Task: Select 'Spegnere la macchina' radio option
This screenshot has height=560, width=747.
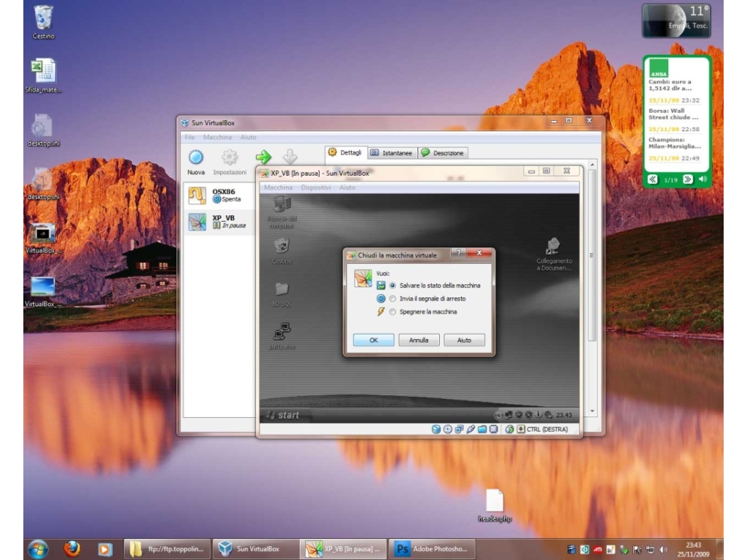Action: pyautogui.click(x=392, y=312)
